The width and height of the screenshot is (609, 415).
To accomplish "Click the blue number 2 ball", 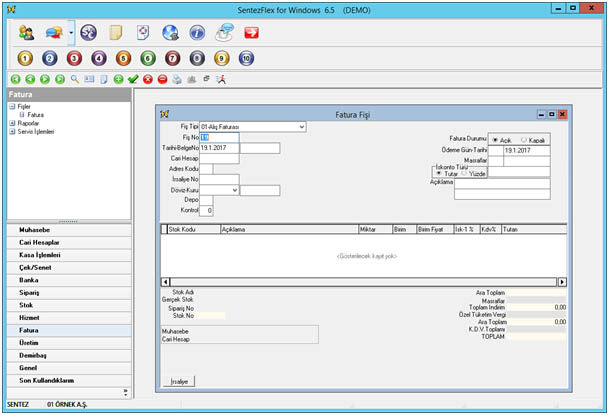I will point(50,59).
